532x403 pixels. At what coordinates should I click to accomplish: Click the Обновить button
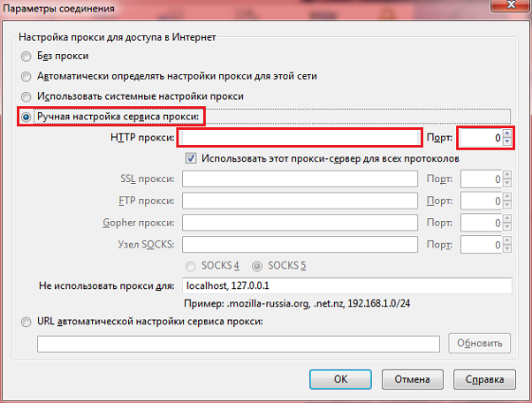[479, 343]
